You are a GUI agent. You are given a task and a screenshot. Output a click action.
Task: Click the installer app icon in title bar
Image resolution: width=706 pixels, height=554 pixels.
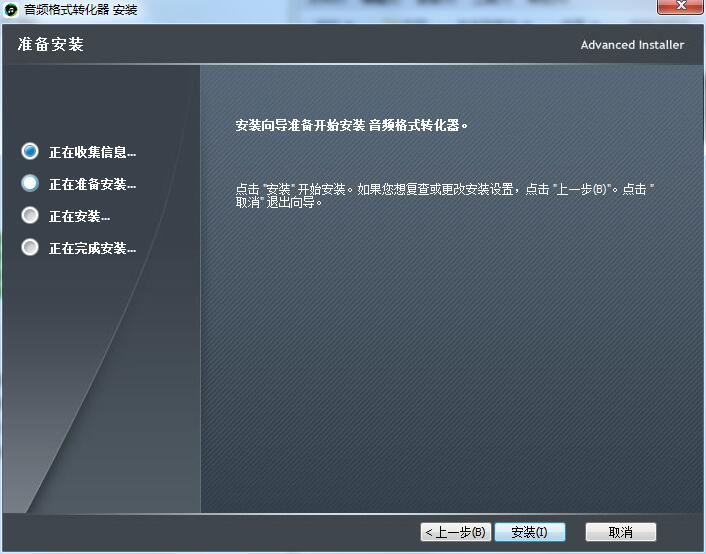click(x=11, y=9)
